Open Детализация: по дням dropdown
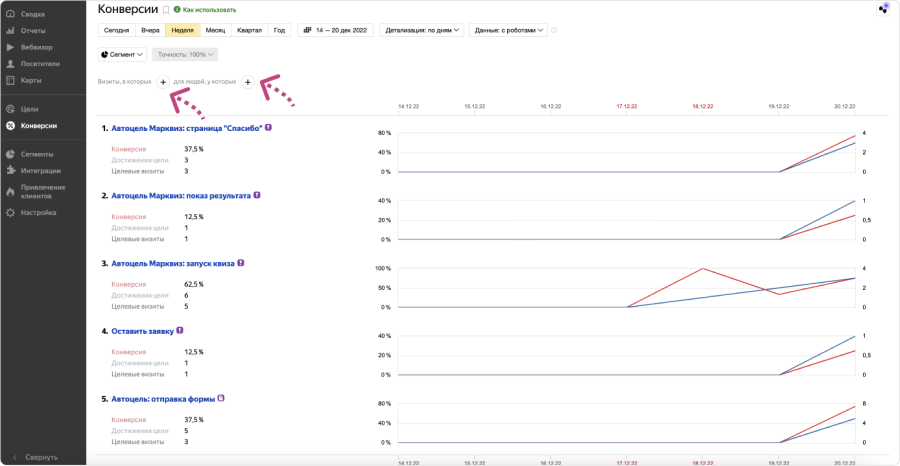 [422, 30]
